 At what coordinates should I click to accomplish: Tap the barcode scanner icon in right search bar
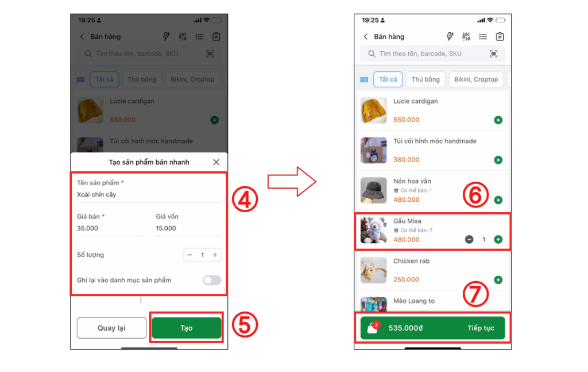click(493, 53)
